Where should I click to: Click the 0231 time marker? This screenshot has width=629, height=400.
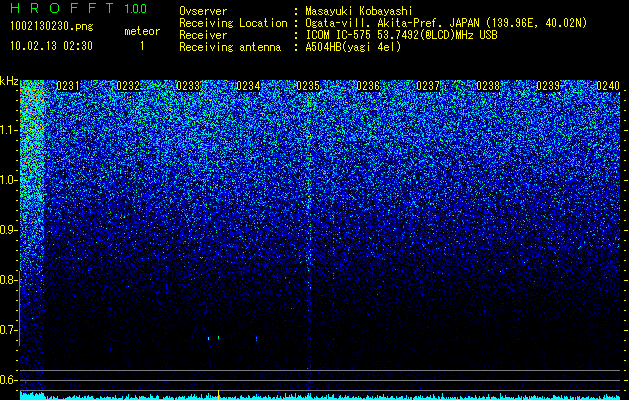[68, 86]
